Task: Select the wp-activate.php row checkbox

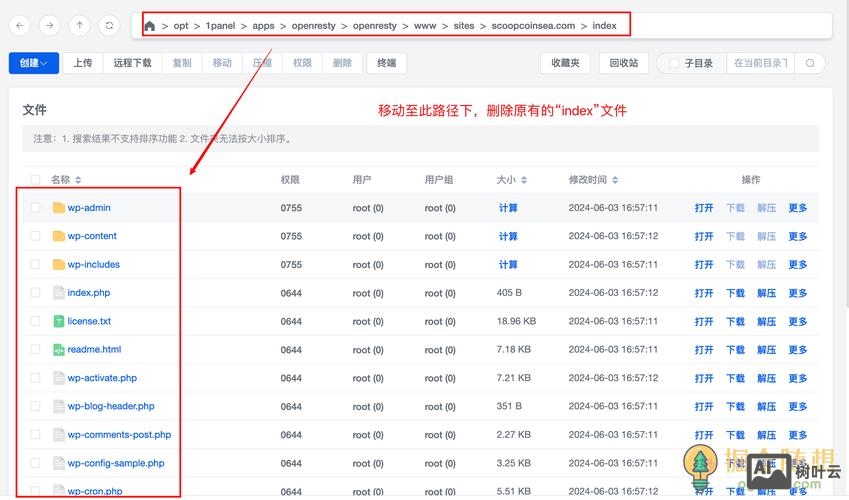Action: coord(35,378)
